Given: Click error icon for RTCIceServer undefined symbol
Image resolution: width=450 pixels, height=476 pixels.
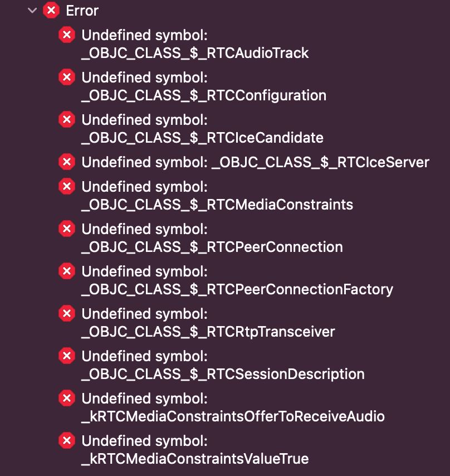Looking at the screenshot, I should point(67,162).
